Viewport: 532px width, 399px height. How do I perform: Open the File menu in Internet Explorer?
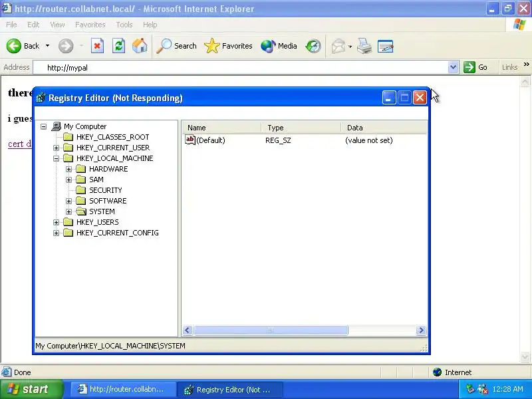click(11, 25)
